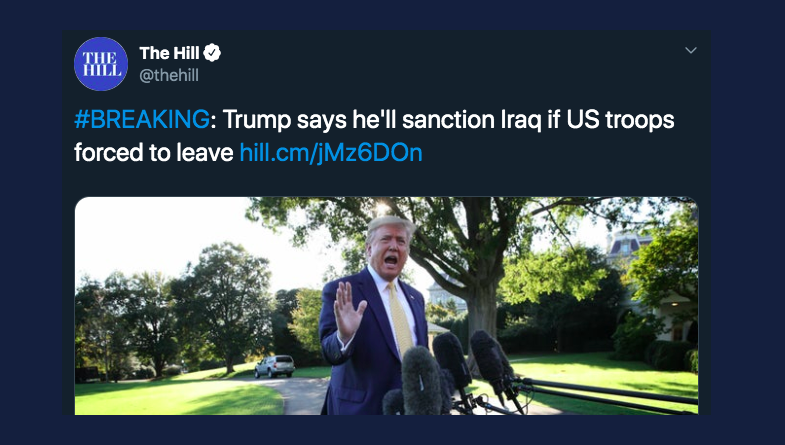Image resolution: width=785 pixels, height=445 pixels.
Task: Click the "sanction Iraq" text in tweet
Action: 471,120
